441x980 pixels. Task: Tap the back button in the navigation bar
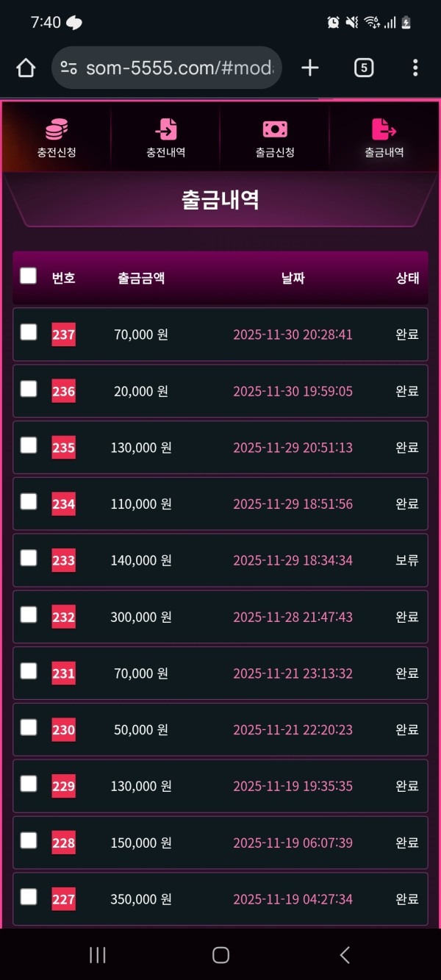point(344,954)
